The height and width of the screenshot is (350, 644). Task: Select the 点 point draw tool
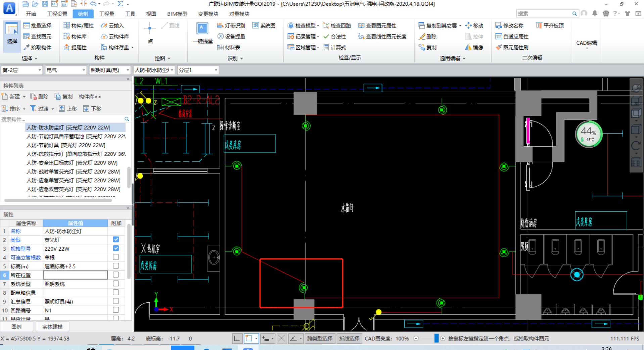(x=150, y=34)
